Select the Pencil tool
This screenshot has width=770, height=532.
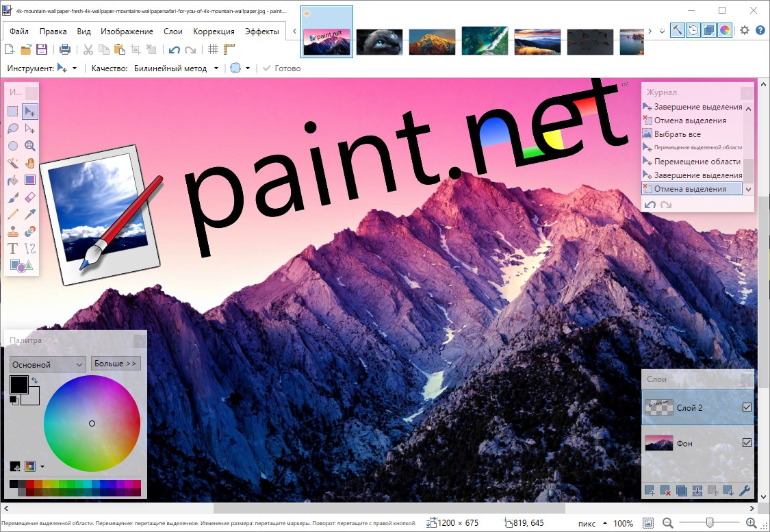(13, 214)
